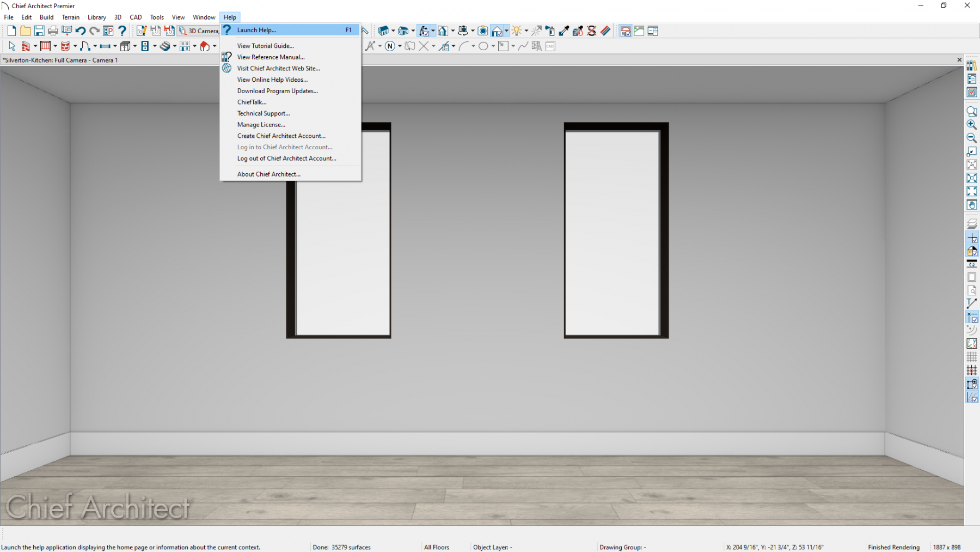
Task: Click the Save file icon
Action: pos(39,31)
